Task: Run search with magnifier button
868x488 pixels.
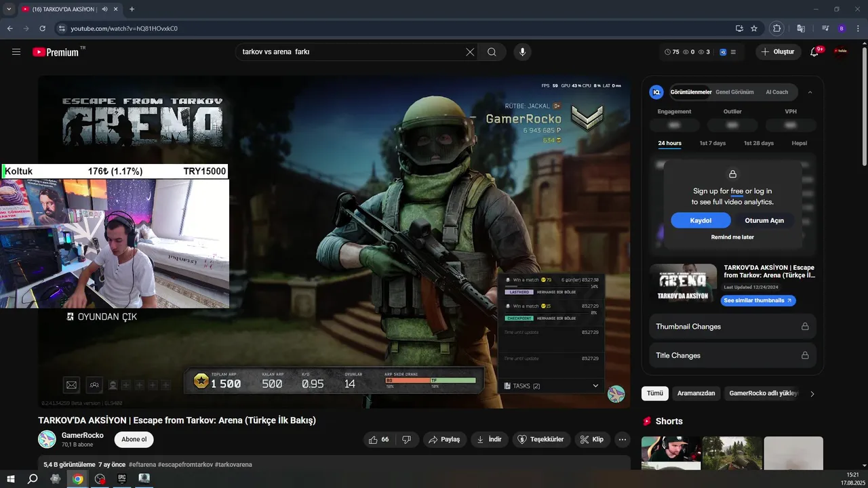Action: pos(492,52)
